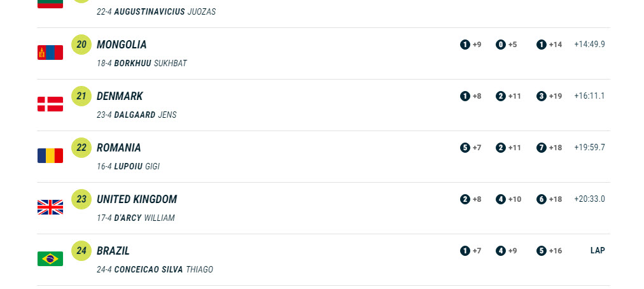
Task: Click the Denmark flag icon
Action: (50, 104)
